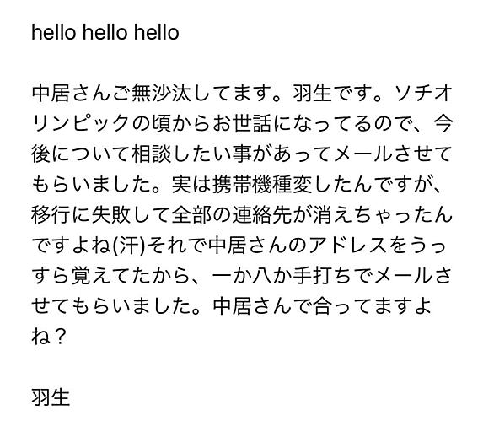Click the word 'ご無沙汰' in the greeting
The image size is (494, 448).
point(153,94)
